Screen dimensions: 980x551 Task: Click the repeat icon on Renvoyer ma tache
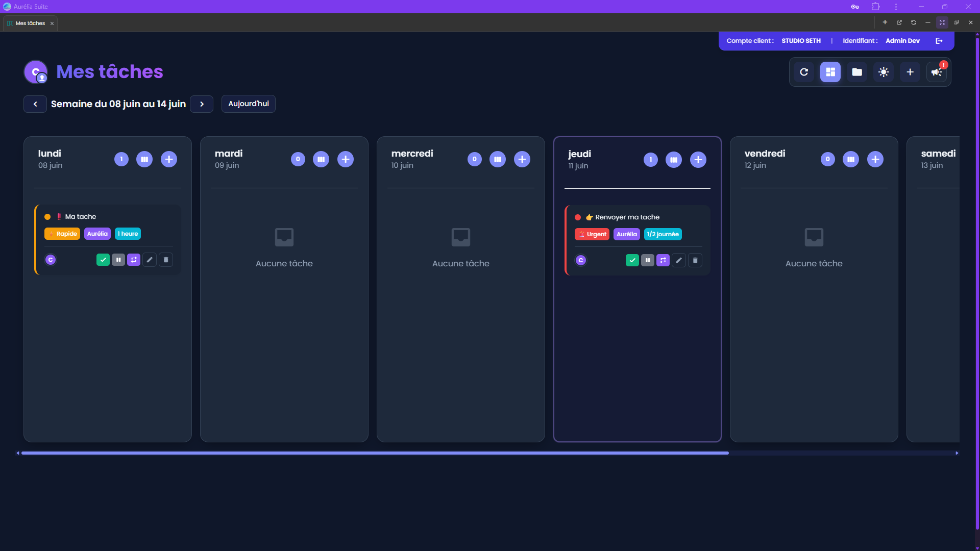pos(663,260)
